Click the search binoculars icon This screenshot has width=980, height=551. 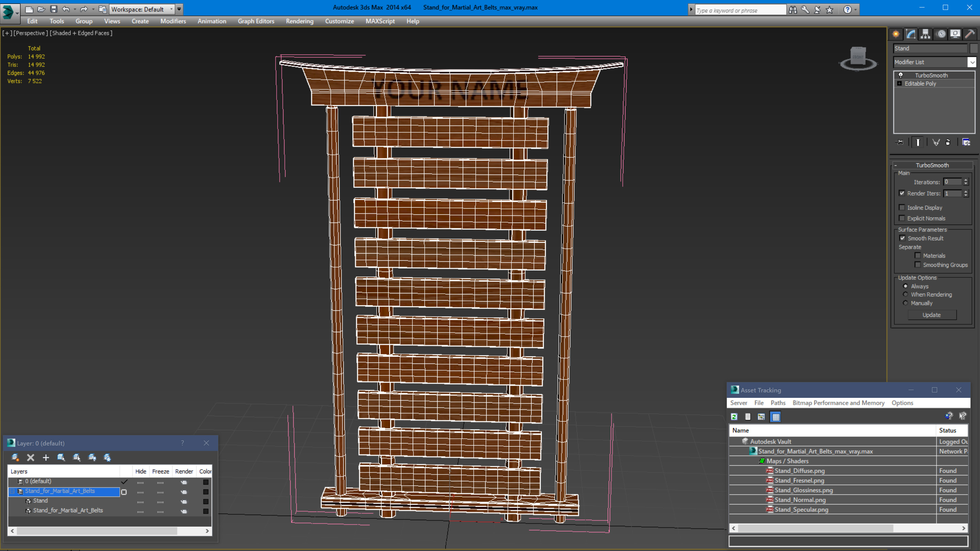(x=793, y=10)
